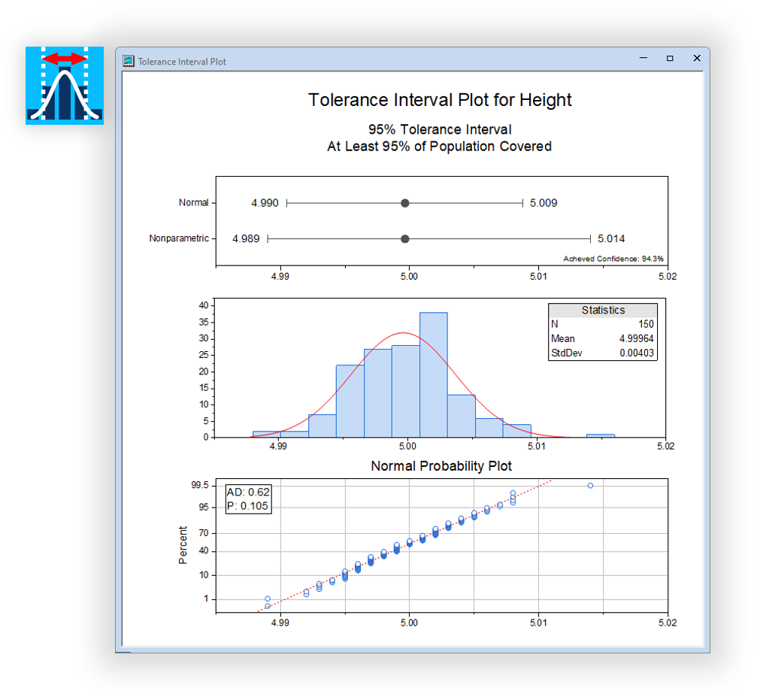Click the Tolerance Interval Plot for Height title
Image resolution: width=757 pixels, height=700 pixels.
440,99
